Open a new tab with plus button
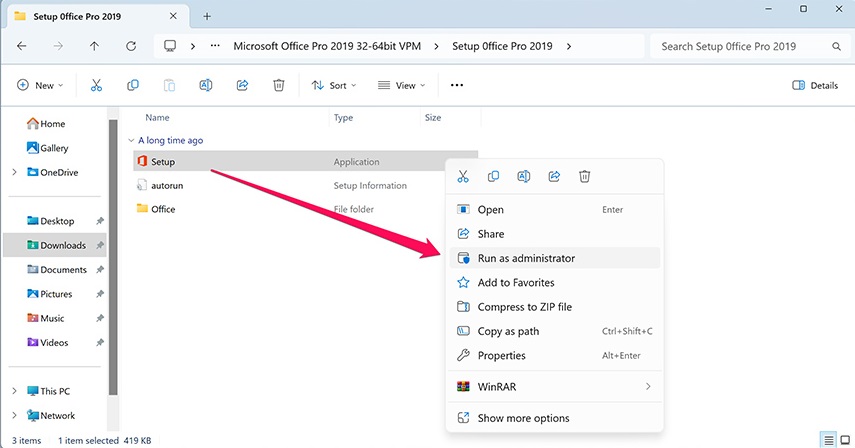This screenshot has height=448, width=855. tap(207, 16)
